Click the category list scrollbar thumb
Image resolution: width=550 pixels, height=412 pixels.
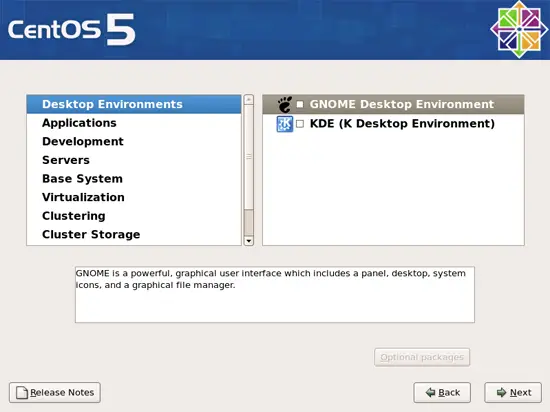click(x=249, y=157)
